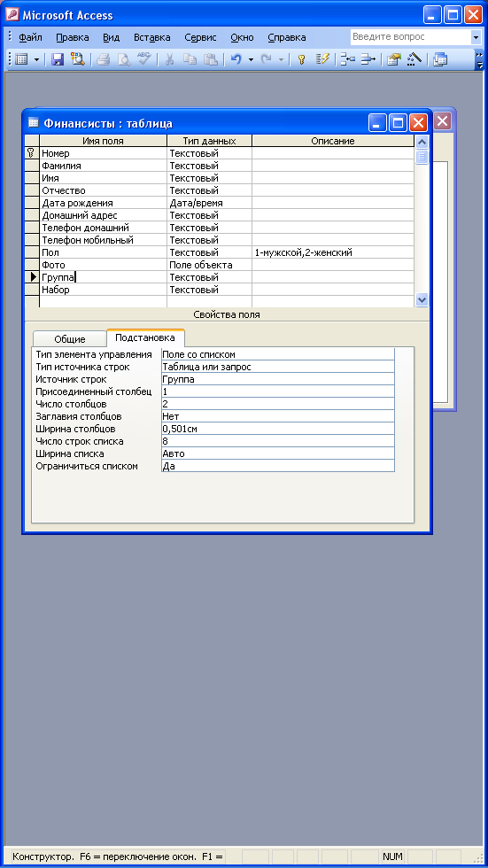
Task: Click the Primary Key icon in the toolbar
Action: coord(301,59)
